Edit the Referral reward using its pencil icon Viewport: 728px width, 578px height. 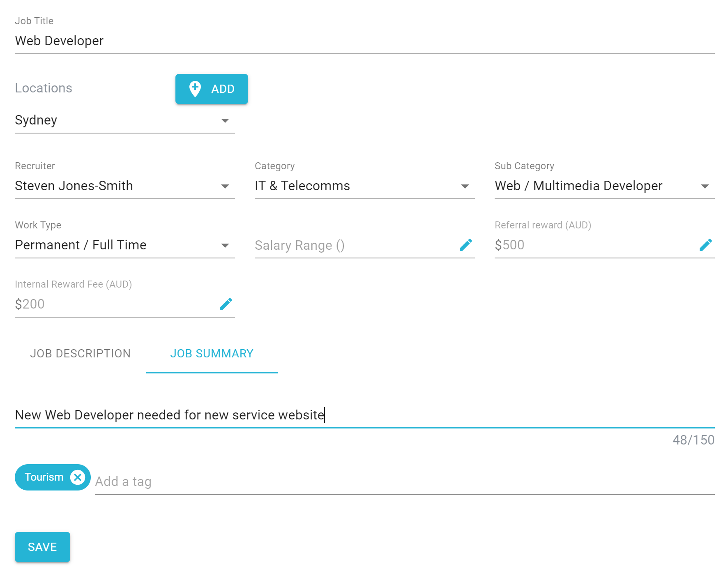coord(705,245)
